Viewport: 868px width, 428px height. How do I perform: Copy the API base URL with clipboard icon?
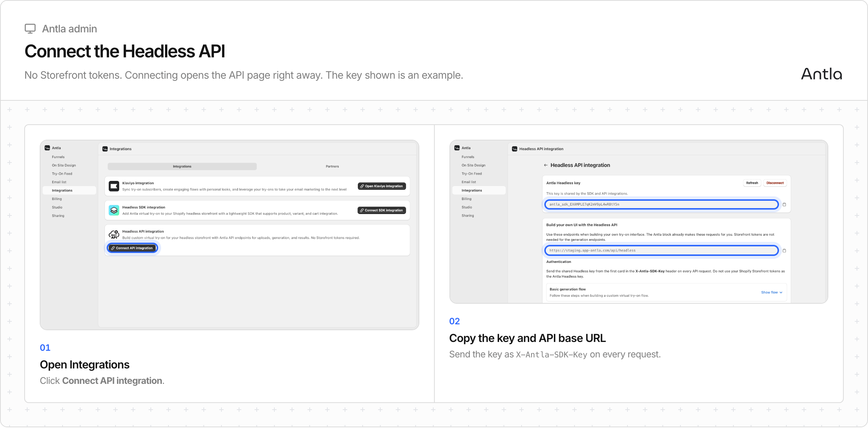coord(784,251)
